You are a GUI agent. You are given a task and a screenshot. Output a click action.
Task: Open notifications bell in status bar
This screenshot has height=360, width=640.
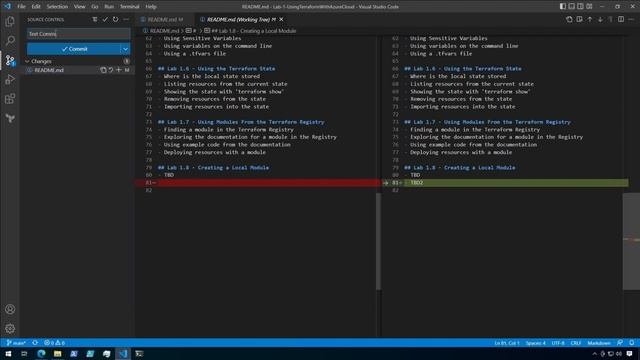click(631, 343)
